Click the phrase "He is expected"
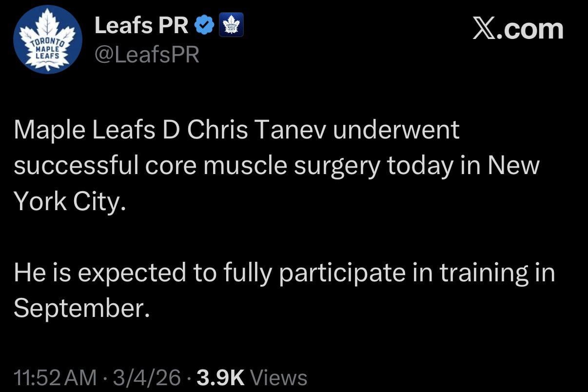 pyautogui.click(x=100, y=273)
